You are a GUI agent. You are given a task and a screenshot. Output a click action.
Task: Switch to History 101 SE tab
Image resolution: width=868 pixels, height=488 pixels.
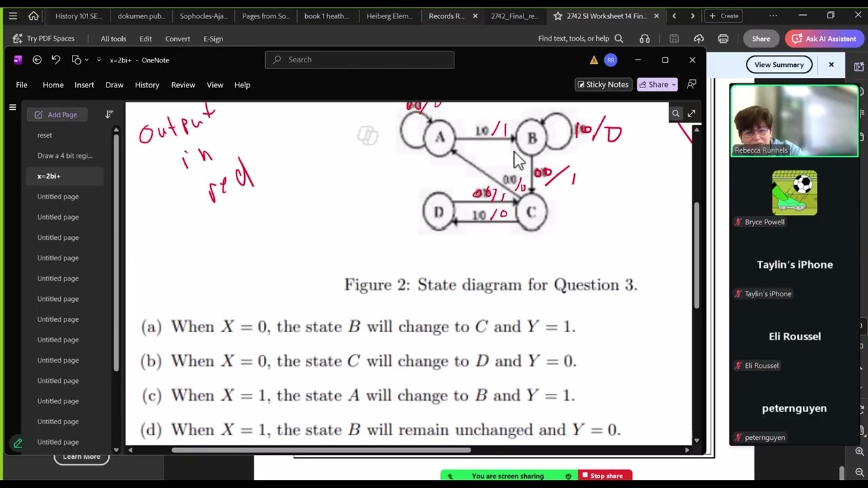(79, 16)
